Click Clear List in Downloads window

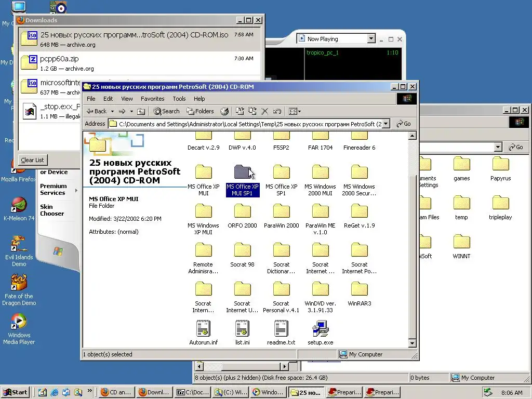33,160
